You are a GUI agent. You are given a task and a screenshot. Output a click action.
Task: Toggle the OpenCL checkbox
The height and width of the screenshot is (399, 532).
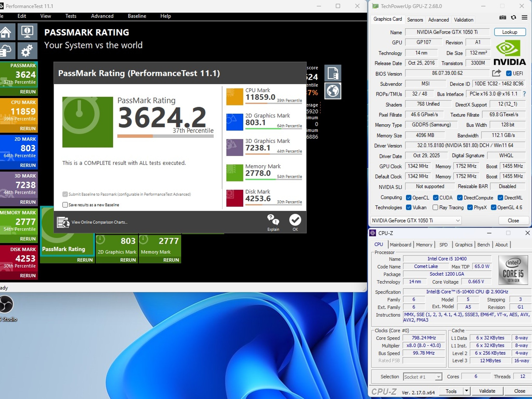[x=409, y=198]
